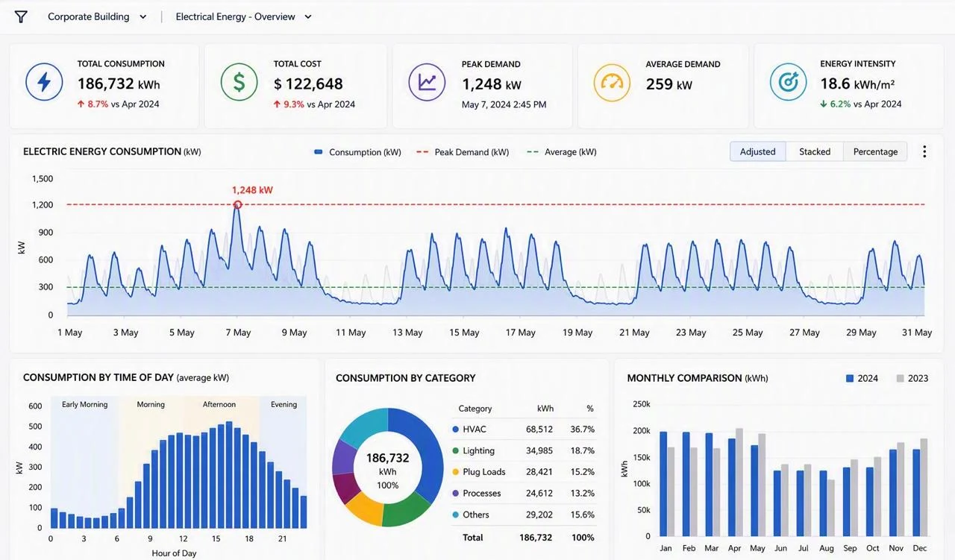This screenshot has height=560, width=955.
Task: Click the 68,512 kWh value
Action: [x=539, y=430]
